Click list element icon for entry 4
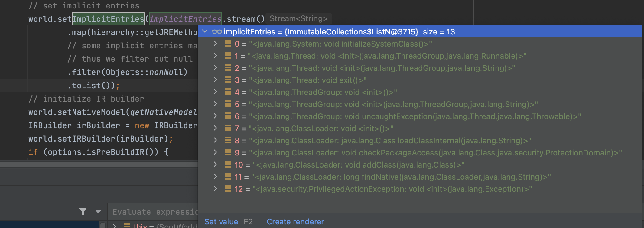The height and width of the screenshot is (228, 644). [228, 92]
